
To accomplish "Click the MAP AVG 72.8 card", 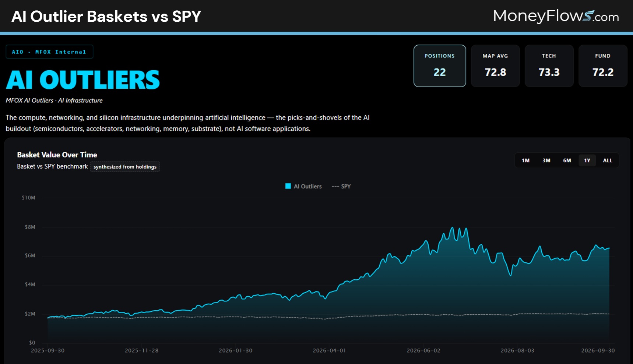I will point(495,66).
